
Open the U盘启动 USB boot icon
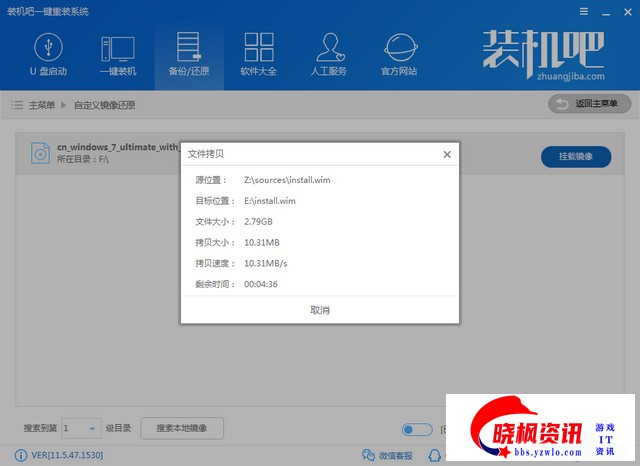[x=46, y=54]
